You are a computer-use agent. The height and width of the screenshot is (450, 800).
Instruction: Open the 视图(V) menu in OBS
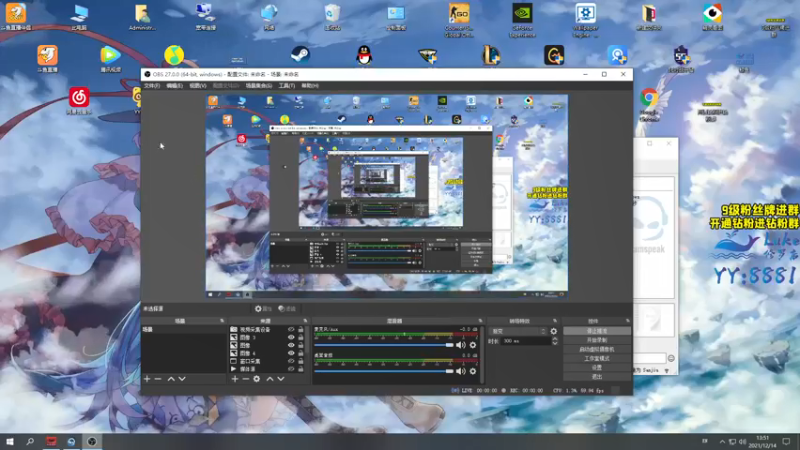pos(198,86)
